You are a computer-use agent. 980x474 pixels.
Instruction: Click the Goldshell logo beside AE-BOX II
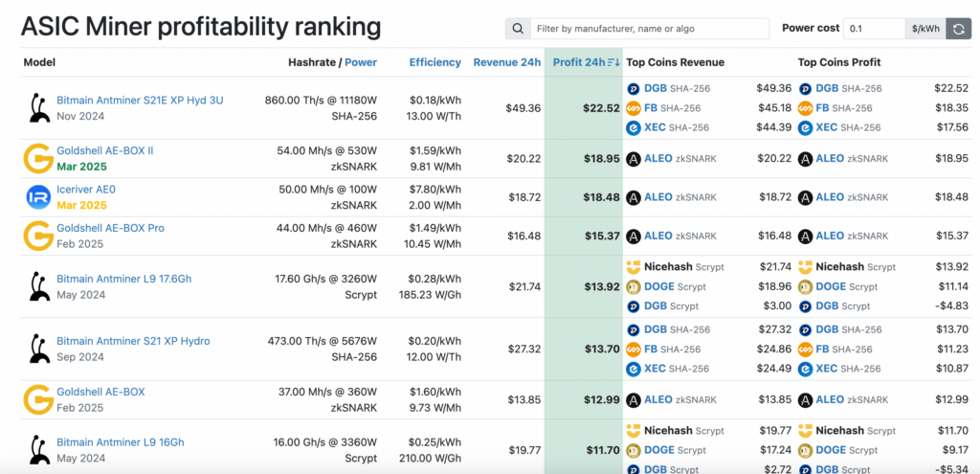coord(37,158)
